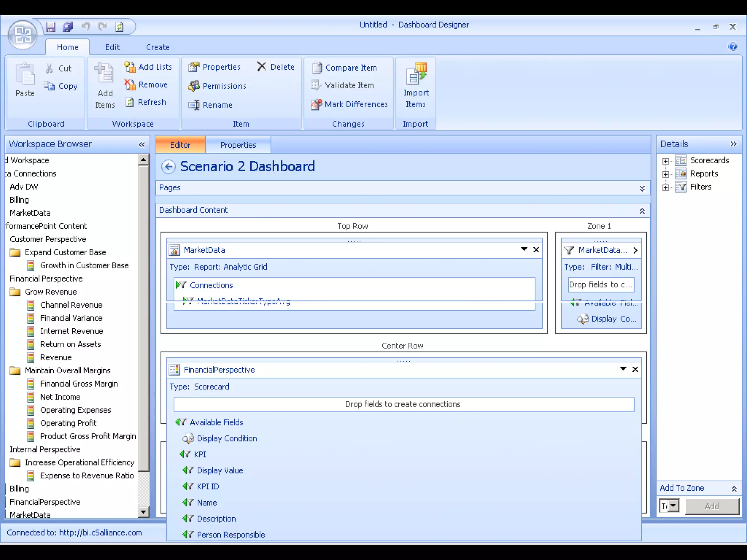
Task: Switch to the Properties tab
Action: 238,145
